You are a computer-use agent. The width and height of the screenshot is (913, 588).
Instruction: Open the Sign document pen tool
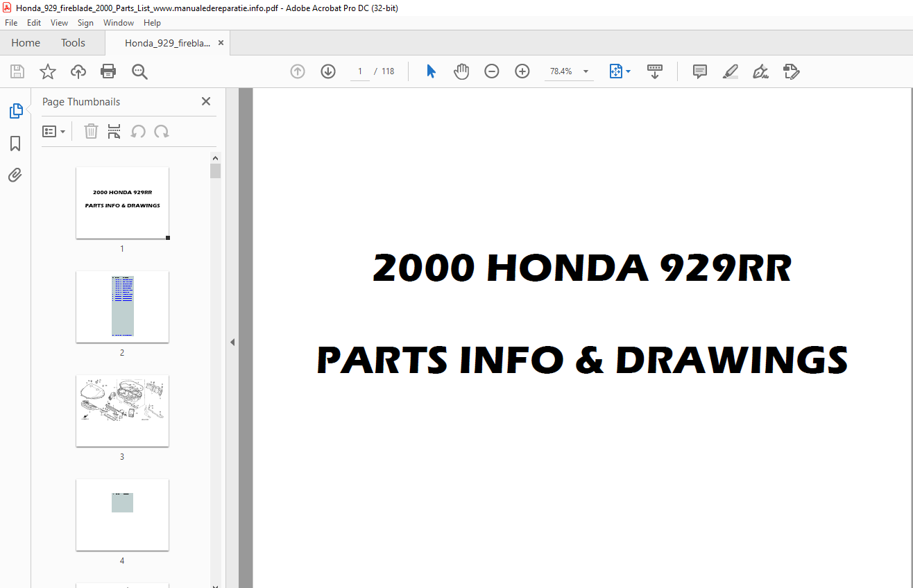point(760,71)
